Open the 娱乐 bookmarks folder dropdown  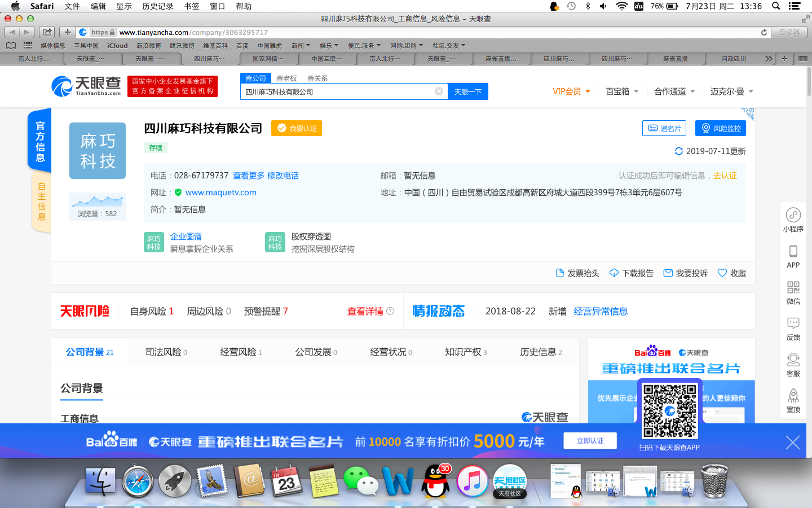(329, 46)
